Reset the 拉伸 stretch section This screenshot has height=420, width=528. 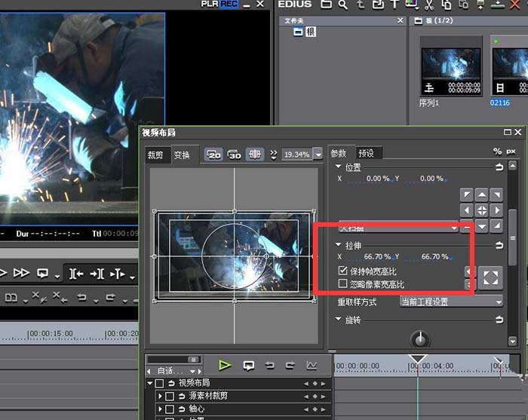499,245
